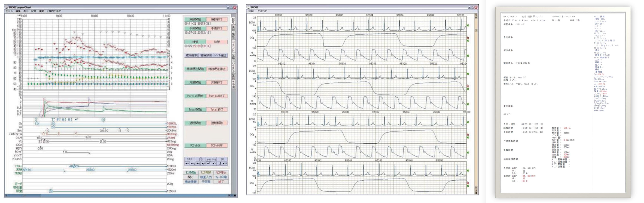Click the scroll-down arrow in waveform window
644x203 pixels.
coord(476,187)
